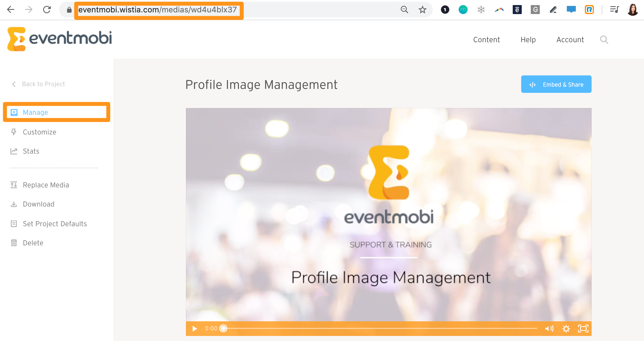Click Delete in the sidebar
The height and width of the screenshot is (341, 644).
(x=27, y=243)
